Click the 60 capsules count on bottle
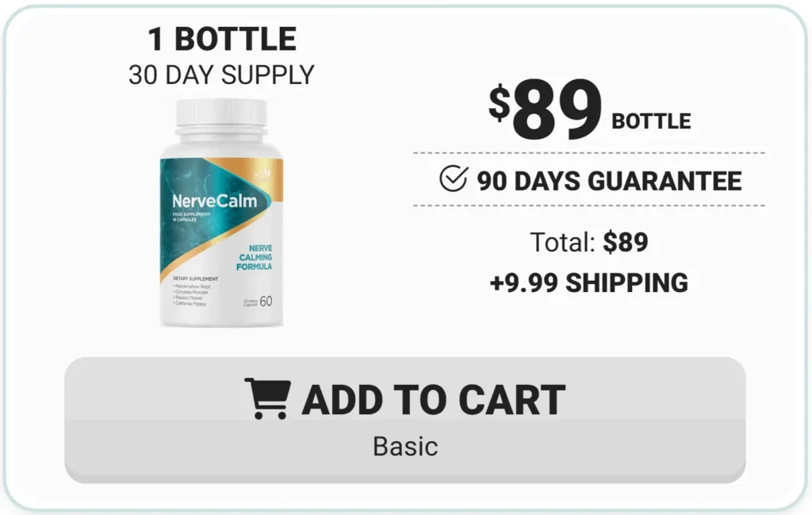This screenshot has height=515, width=812. [x=266, y=301]
